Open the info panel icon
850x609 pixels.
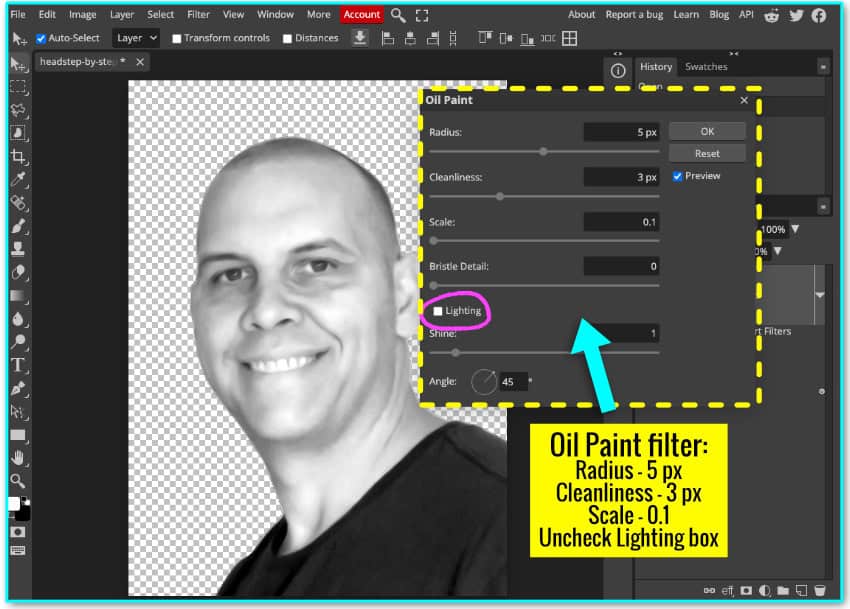tap(618, 70)
